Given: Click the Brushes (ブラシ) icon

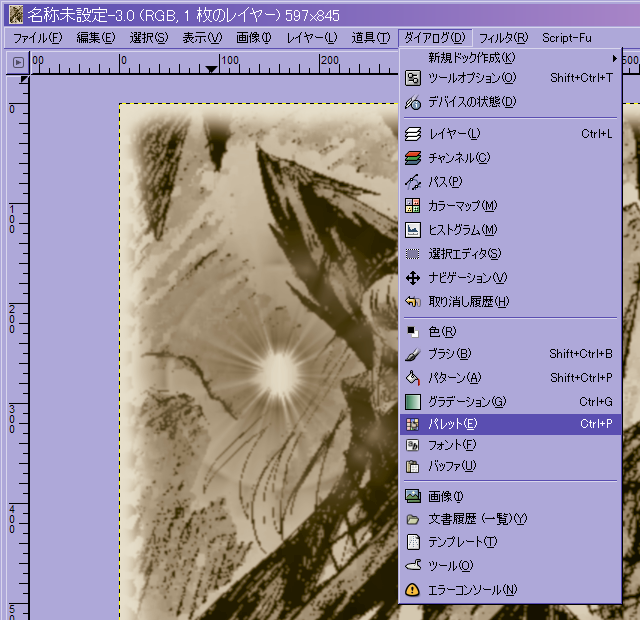Looking at the screenshot, I should tap(413, 354).
